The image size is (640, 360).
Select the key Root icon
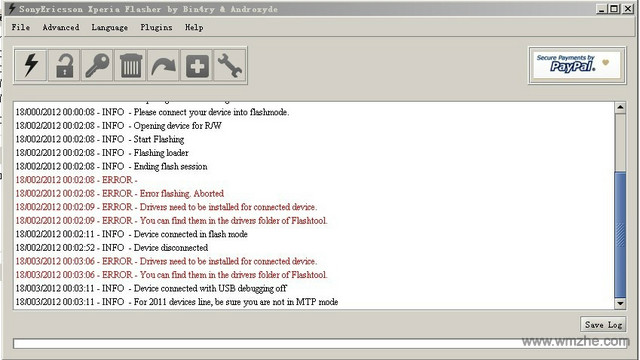98,65
